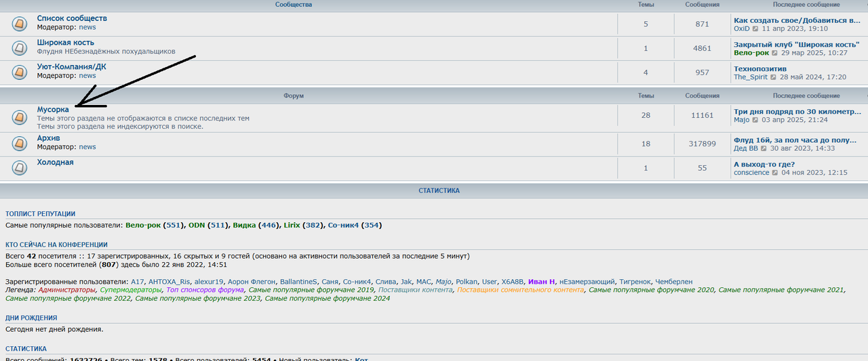
Task: Open Самые популярные форумчане 2024 group
Action: (x=328, y=298)
